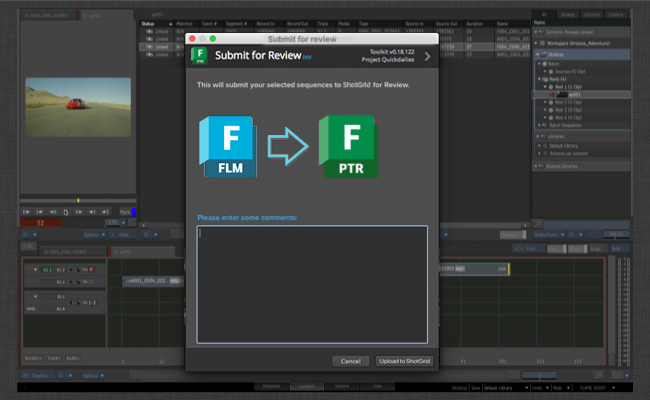Click the Trim mode button above timeline

(529, 249)
